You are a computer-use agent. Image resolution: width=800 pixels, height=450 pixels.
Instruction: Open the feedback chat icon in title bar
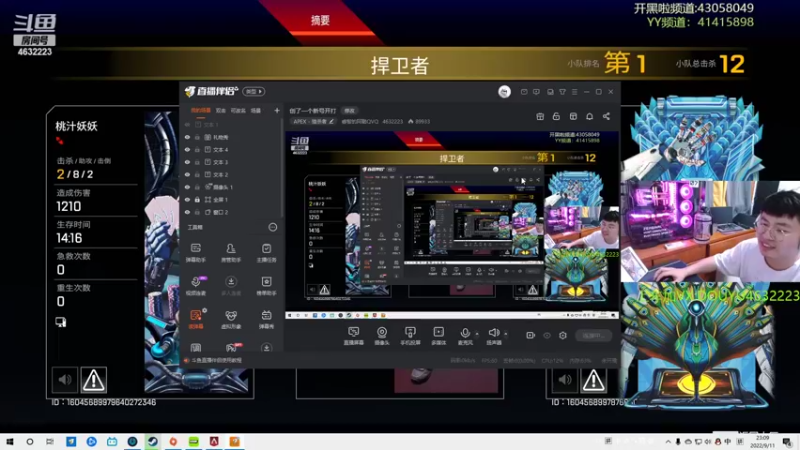536,92
